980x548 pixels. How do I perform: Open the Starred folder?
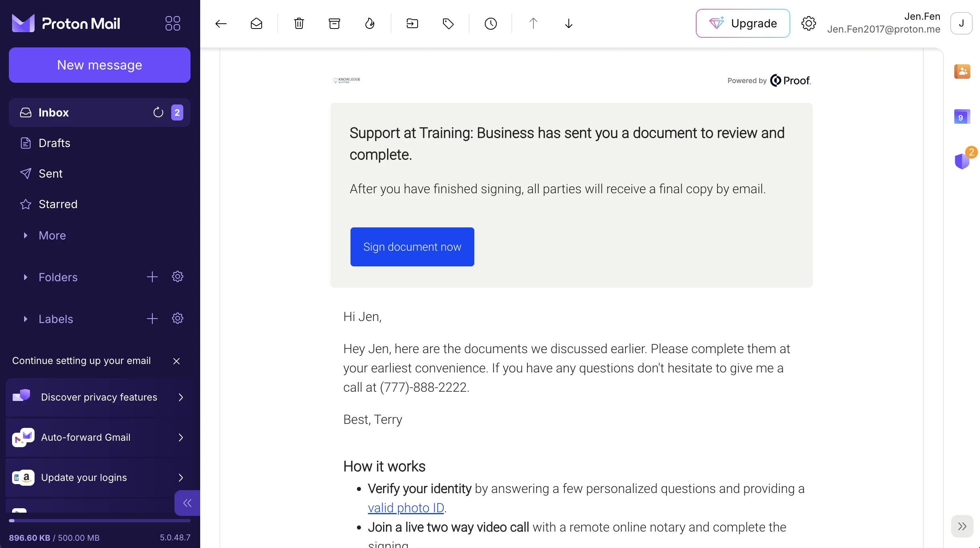(x=58, y=204)
